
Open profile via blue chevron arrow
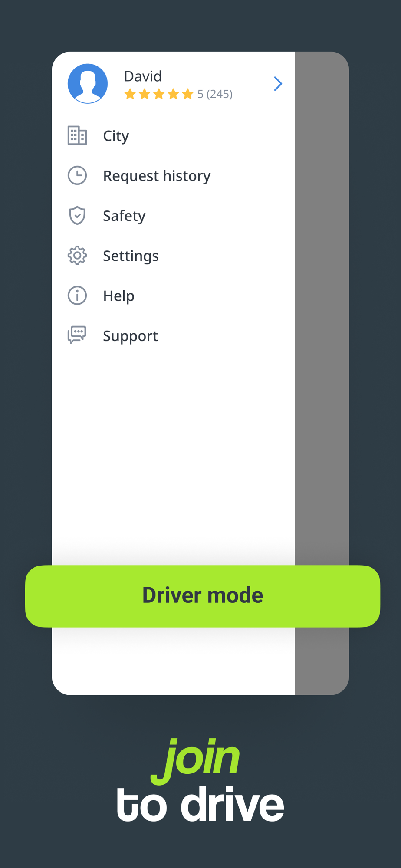tap(278, 83)
